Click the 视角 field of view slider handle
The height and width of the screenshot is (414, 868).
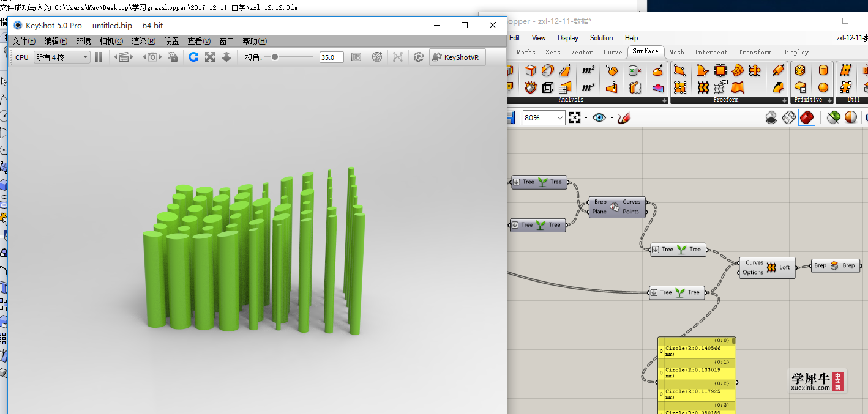point(275,57)
